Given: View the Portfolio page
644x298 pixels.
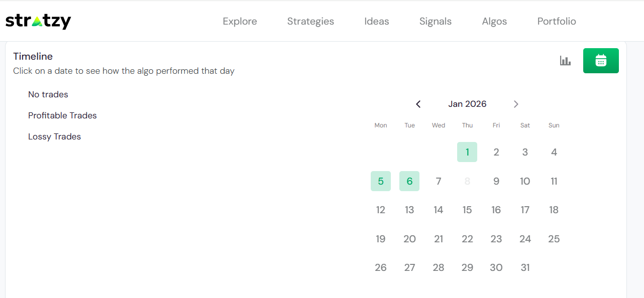Looking at the screenshot, I should point(557,21).
